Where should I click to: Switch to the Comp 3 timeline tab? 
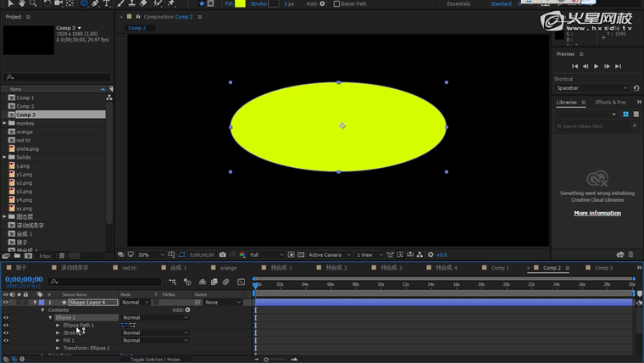coord(602,268)
